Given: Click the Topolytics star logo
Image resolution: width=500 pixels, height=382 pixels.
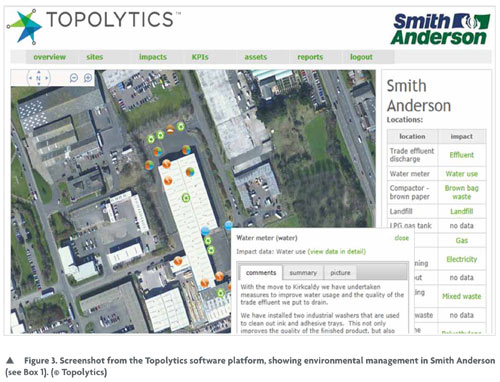Looking at the screenshot, I should [x=24, y=27].
